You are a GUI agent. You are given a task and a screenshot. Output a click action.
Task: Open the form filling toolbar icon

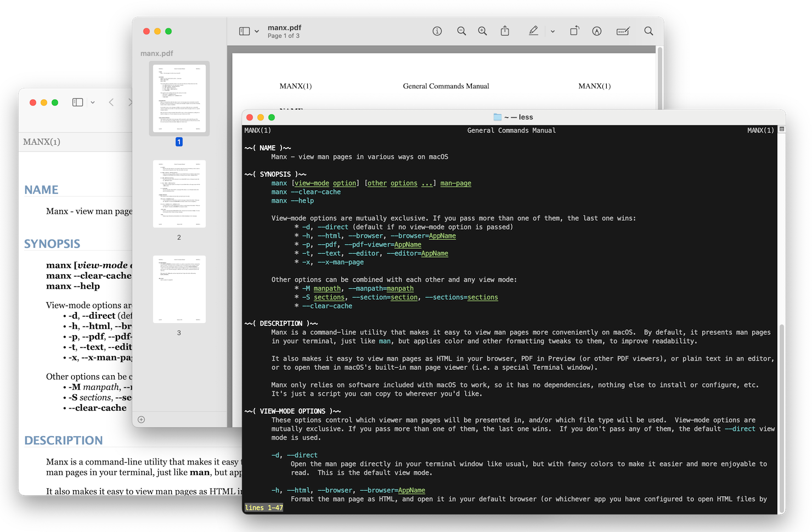click(623, 31)
